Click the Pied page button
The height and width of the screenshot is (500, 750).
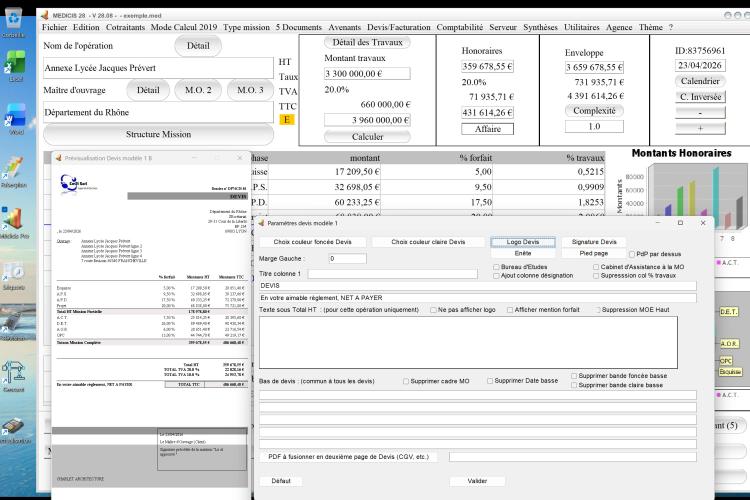(594, 253)
